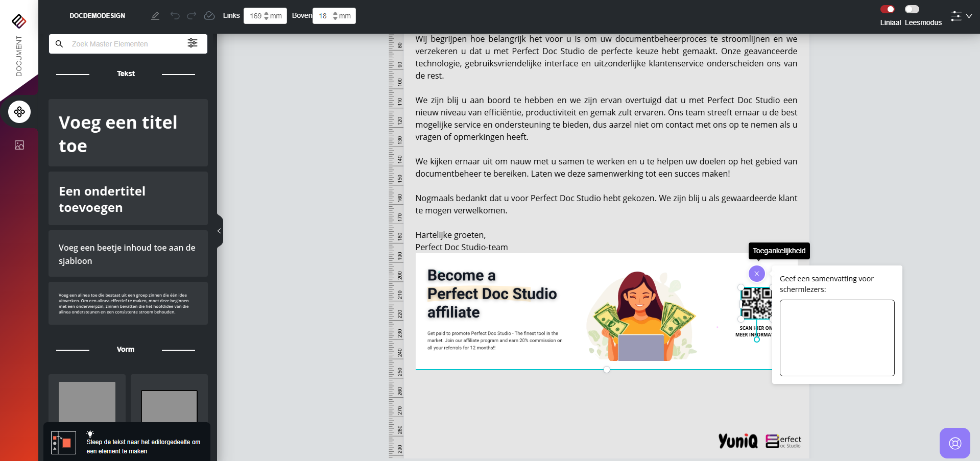Click the undo arrow icon
Image resolution: width=980 pixels, height=461 pixels.
(x=175, y=16)
